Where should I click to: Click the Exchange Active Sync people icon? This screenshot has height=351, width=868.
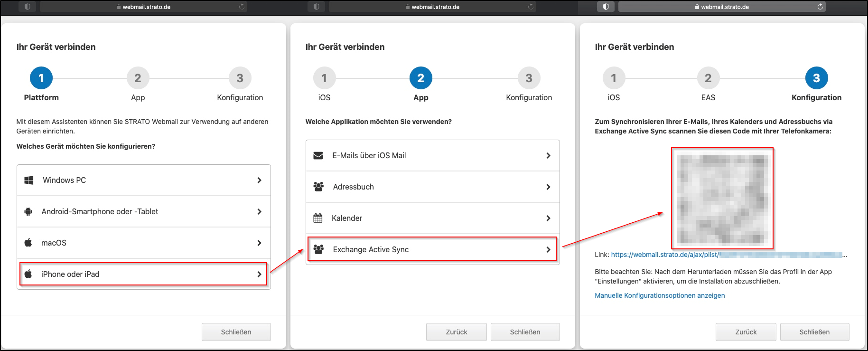[318, 249]
